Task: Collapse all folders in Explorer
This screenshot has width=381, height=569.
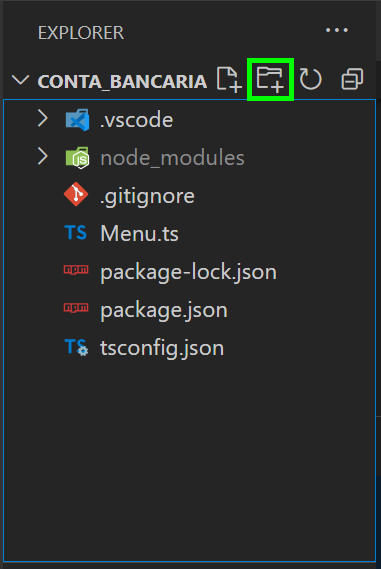Action: click(x=352, y=79)
